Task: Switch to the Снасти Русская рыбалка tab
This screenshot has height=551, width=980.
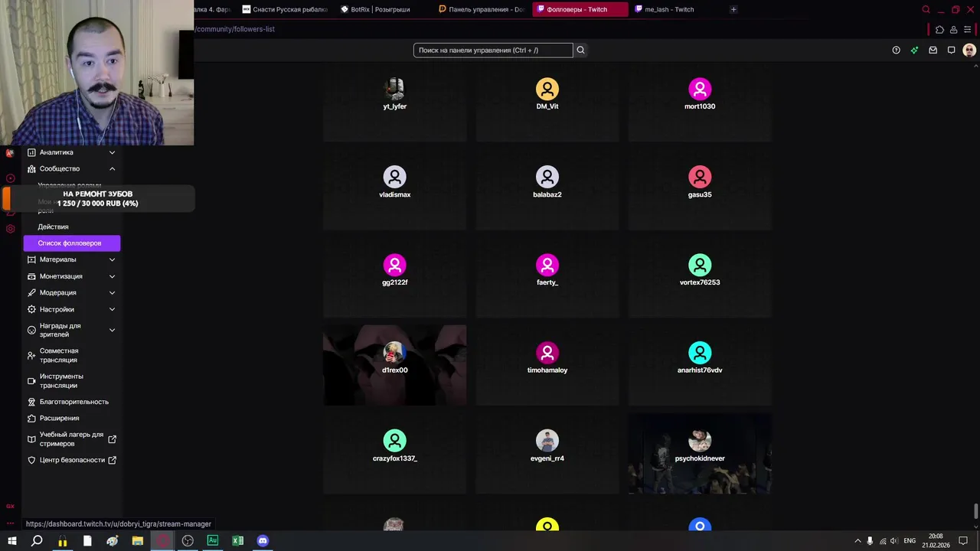Action: pos(286,10)
